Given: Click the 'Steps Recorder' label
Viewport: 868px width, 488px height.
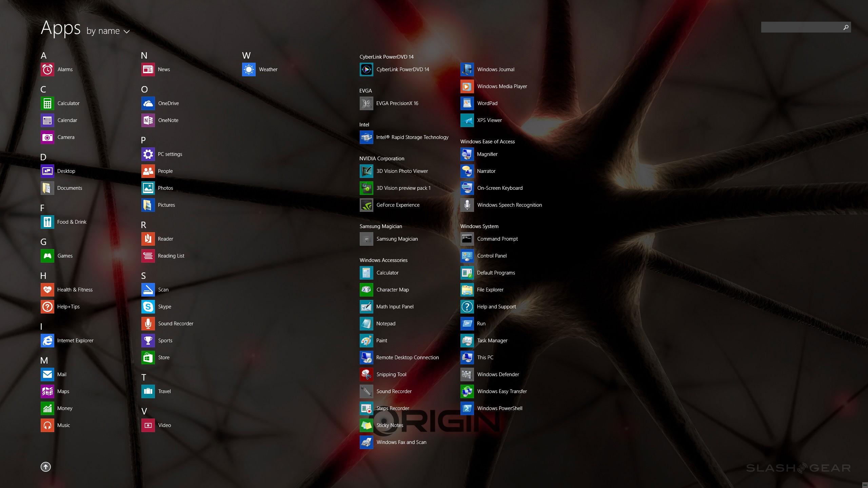Looking at the screenshot, I should [393, 408].
